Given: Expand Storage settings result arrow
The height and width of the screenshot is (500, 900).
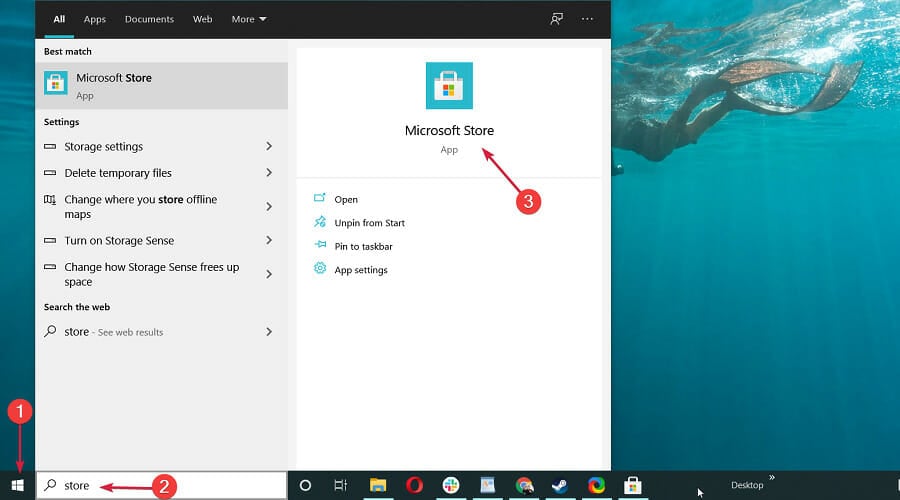Looking at the screenshot, I should (269, 146).
